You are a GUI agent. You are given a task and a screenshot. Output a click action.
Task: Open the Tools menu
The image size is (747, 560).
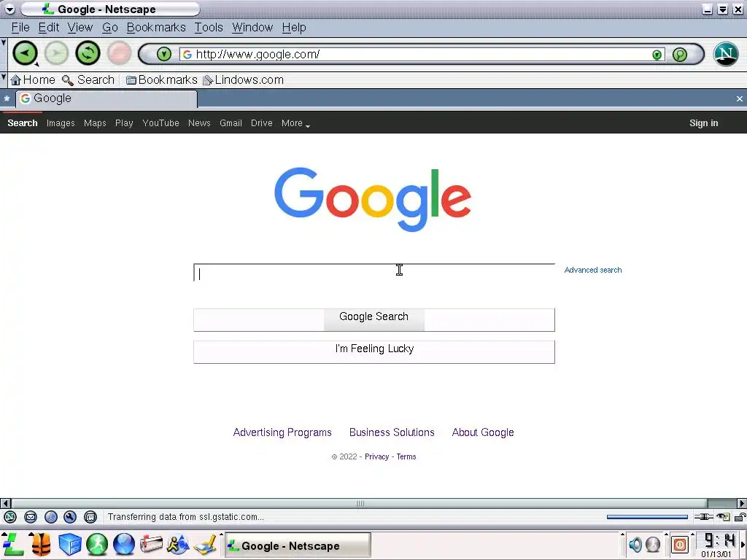[209, 28]
